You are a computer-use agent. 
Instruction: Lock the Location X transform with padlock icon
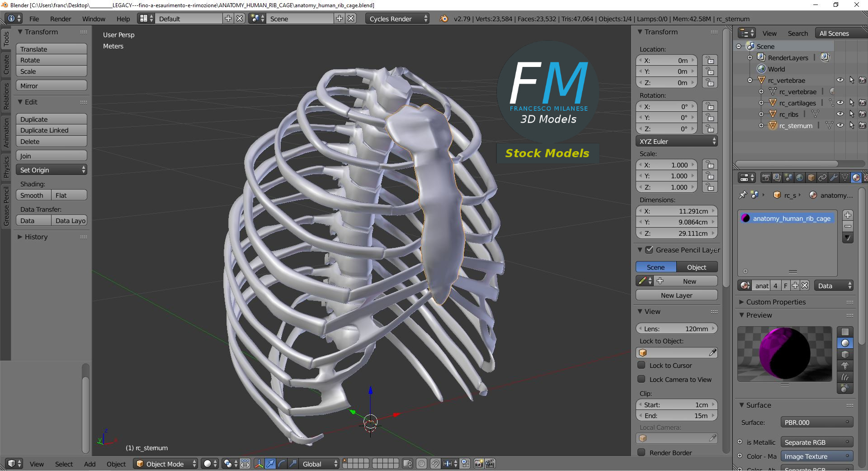coord(710,60)
